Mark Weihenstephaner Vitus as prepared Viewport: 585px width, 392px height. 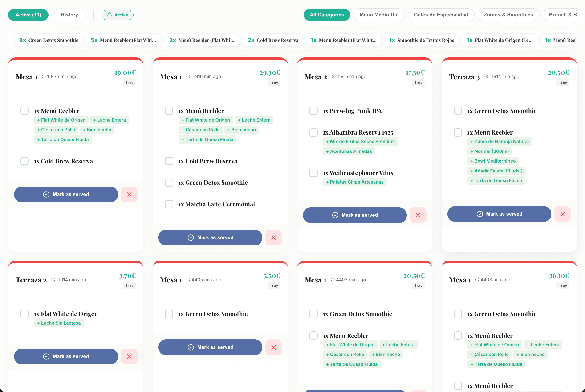pos(313,173)
